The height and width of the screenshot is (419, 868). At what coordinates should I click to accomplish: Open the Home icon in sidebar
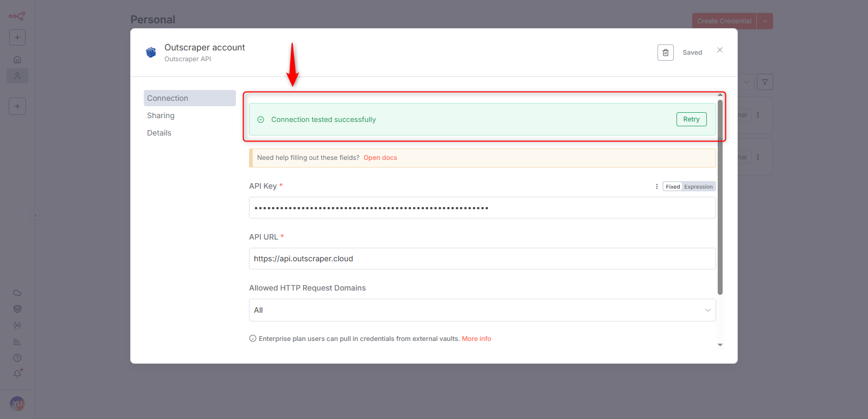(x=17, y=59)
